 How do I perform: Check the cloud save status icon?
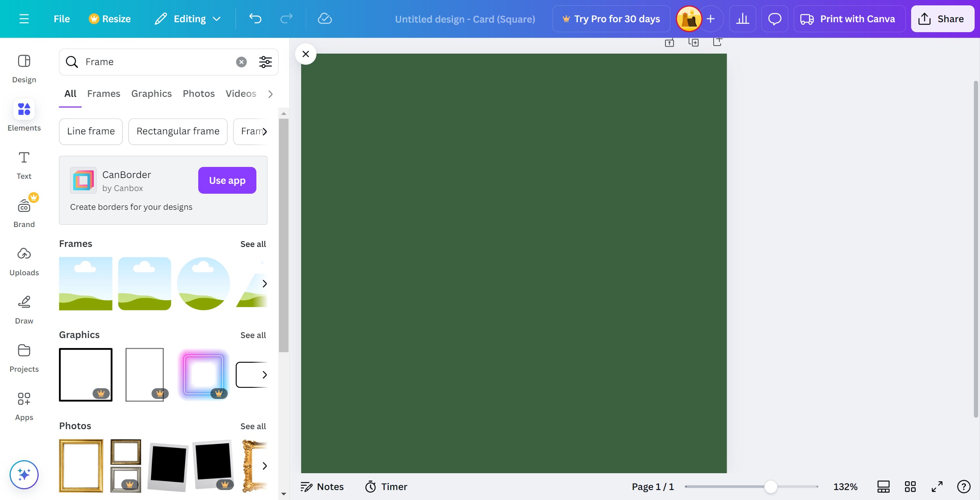324,19
